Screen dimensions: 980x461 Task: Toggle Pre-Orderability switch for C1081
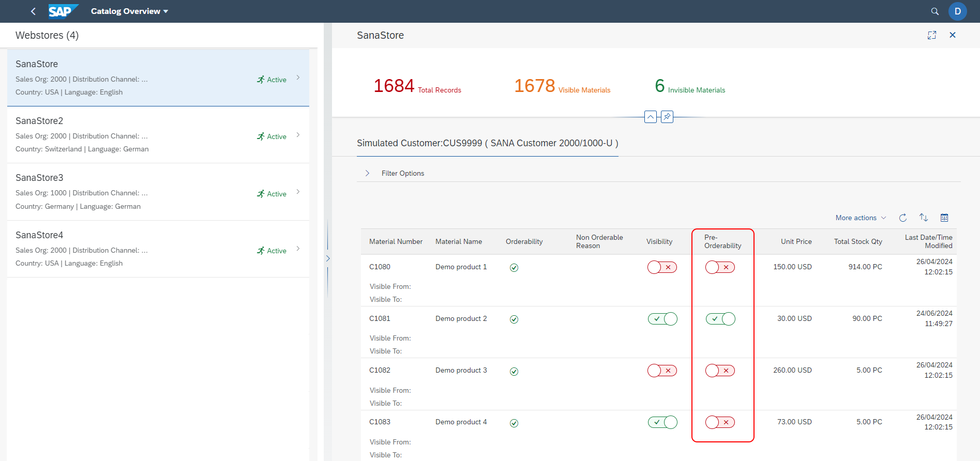(720, 319)
